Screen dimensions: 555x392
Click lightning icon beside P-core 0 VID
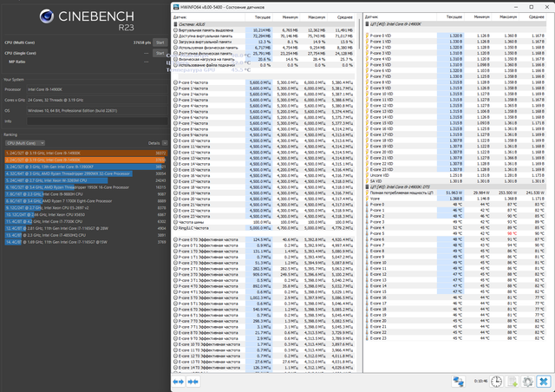coord(368,36)
